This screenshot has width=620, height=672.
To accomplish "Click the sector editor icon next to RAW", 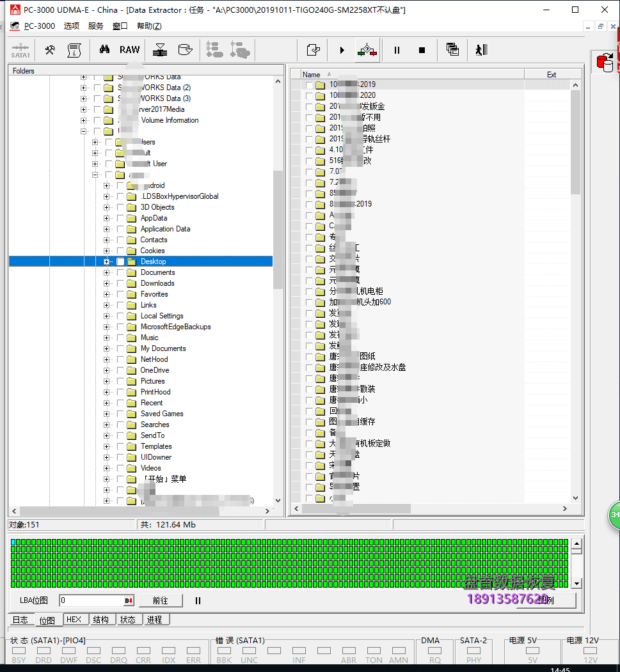I will [x=160, y=50].
